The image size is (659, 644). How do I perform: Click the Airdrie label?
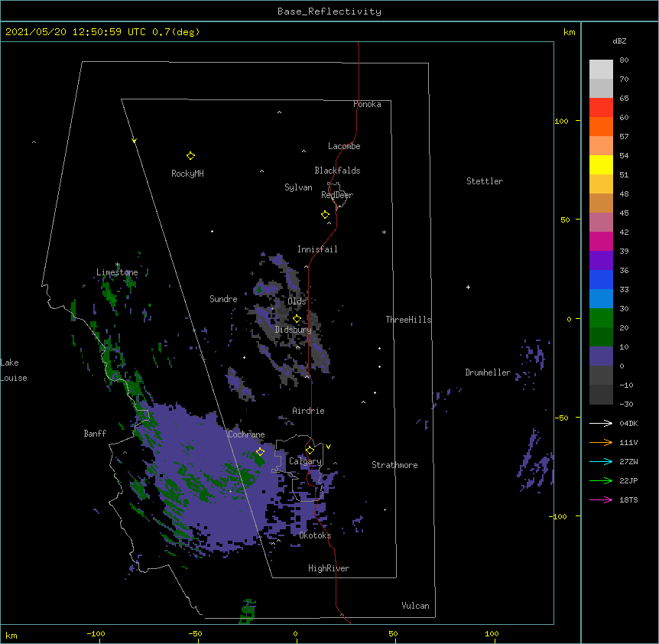tap(309, 411)
